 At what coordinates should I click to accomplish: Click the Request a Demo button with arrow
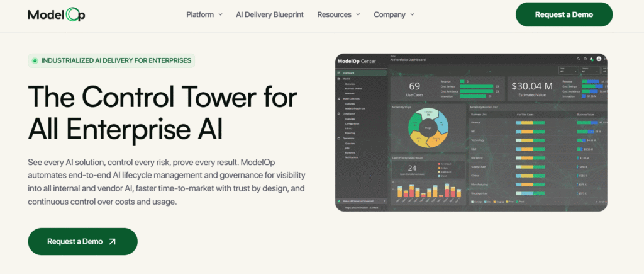coord(82,241)
